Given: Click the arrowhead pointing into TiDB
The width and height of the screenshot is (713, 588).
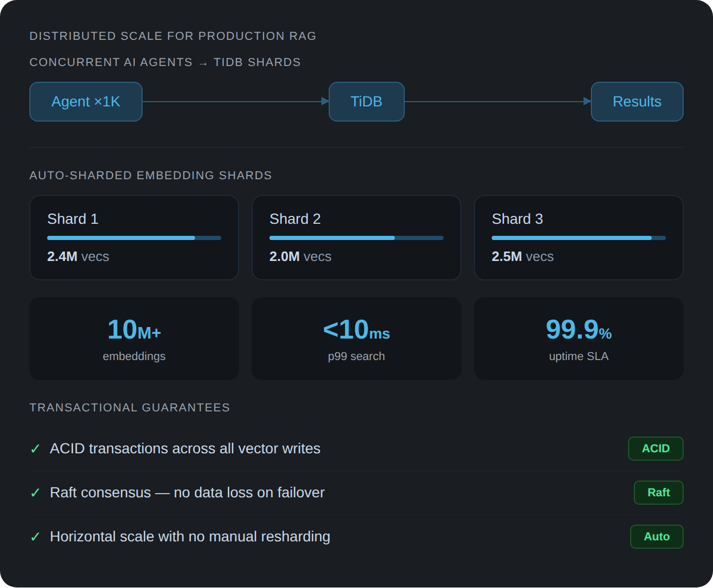Looking at the screenshot, I should point(325,102).
